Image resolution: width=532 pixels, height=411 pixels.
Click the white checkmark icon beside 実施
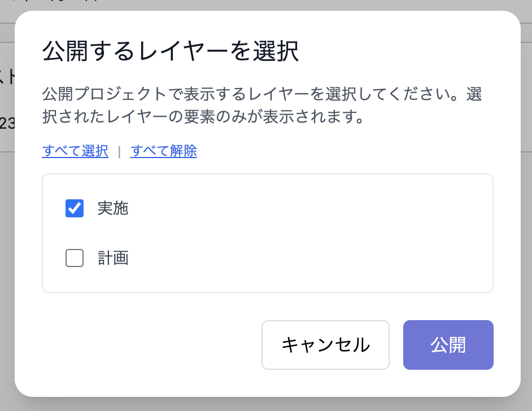coord(75,209)
